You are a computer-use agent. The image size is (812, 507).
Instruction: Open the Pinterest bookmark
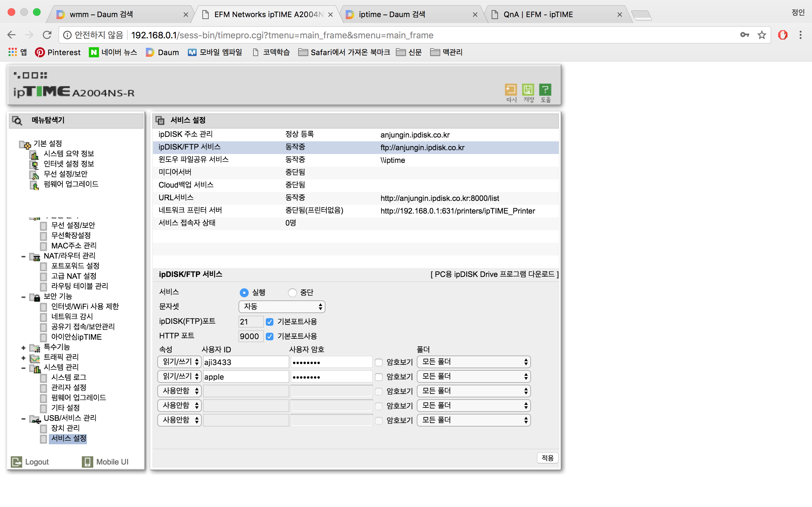pos(58,52)
